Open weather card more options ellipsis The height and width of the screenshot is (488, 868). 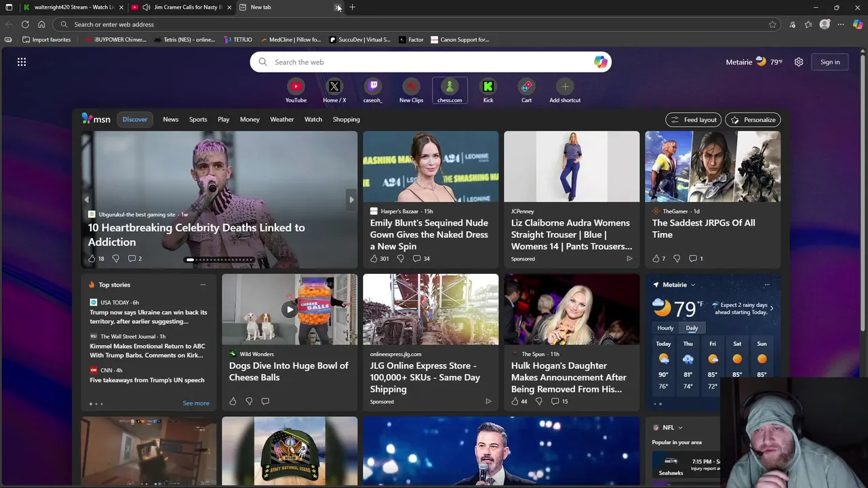(x=767, y=285)
